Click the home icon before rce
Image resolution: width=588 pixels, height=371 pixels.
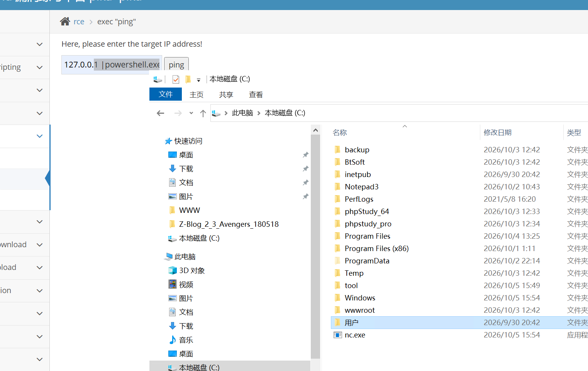[65, 22]
